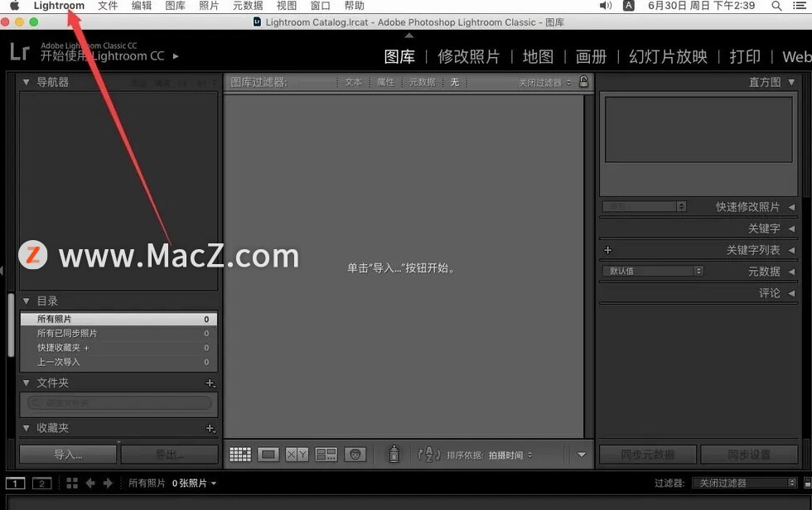
Task: Add keyword with plus icon in keyword list
Action: (608, 250)
